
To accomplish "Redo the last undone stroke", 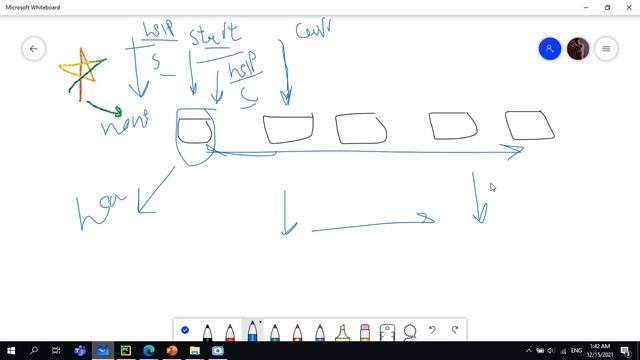I will [455, 330].
